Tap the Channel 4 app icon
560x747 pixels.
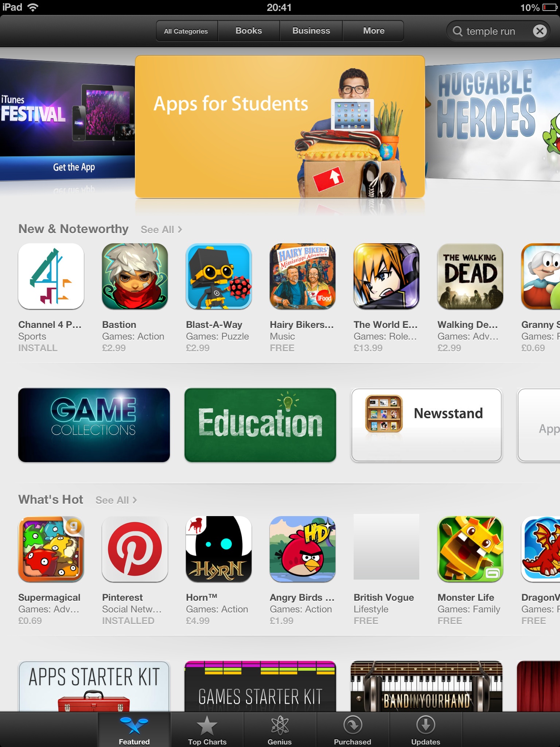tap(51, 276)
